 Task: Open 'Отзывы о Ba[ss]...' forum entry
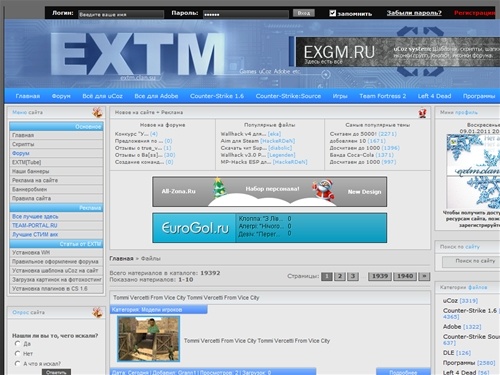[139, 155]
